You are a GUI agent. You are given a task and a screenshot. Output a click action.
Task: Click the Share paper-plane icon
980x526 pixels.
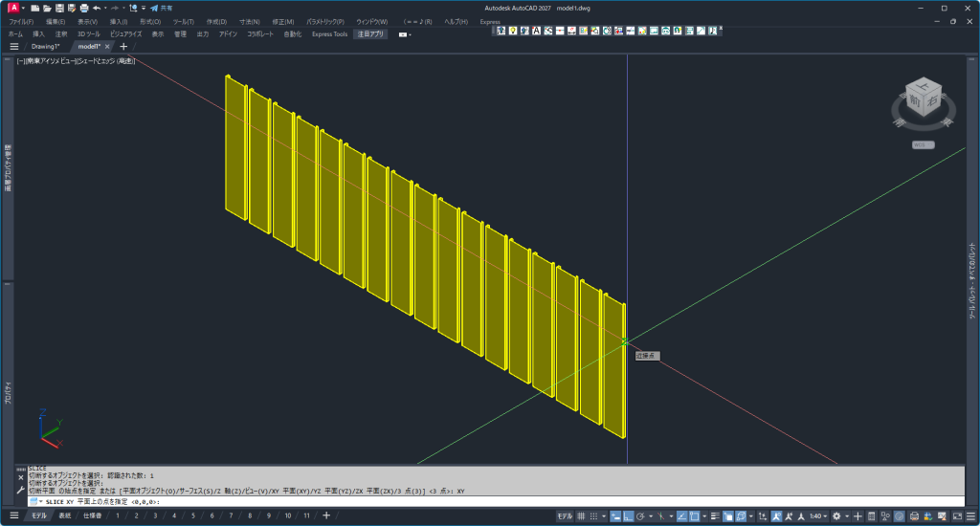pyautogui.click(x=153, y=8)
